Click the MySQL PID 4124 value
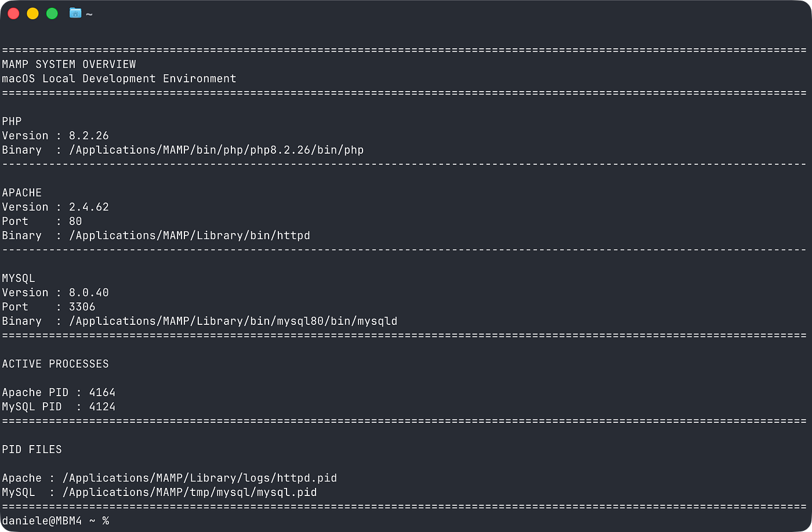Image resolution: width=812 pixels, height=532 pixels. pyautogui.click(x=102, y=407)
